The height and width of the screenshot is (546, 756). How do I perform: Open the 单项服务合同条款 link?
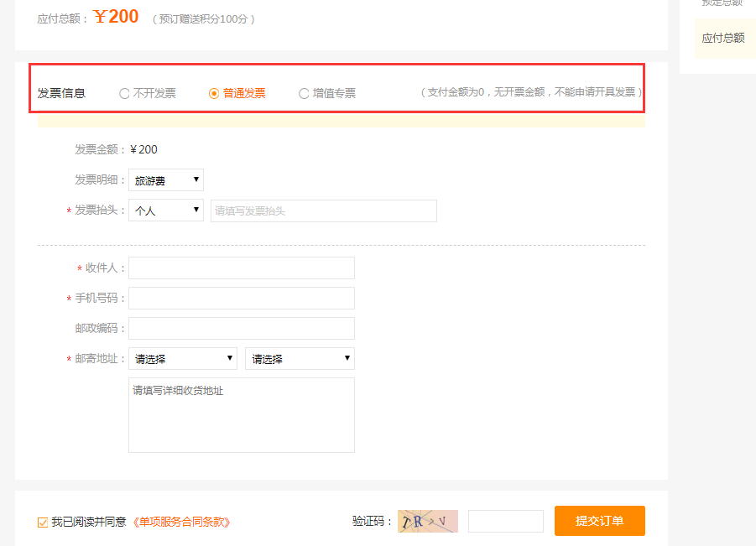(181, 522)
